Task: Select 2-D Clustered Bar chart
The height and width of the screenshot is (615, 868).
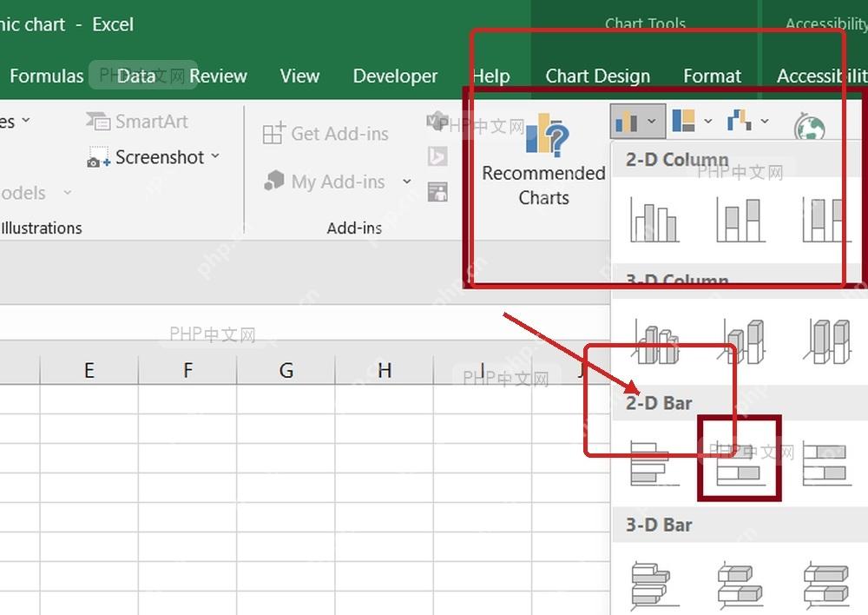Action: click(x=654, y=463)
